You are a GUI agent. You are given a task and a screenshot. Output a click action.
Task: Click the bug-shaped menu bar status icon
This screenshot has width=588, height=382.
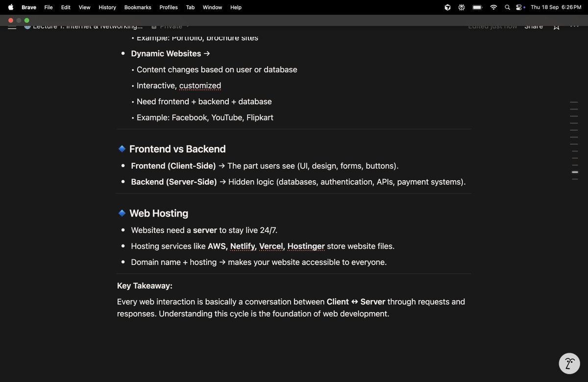click(x=462, y=7)
